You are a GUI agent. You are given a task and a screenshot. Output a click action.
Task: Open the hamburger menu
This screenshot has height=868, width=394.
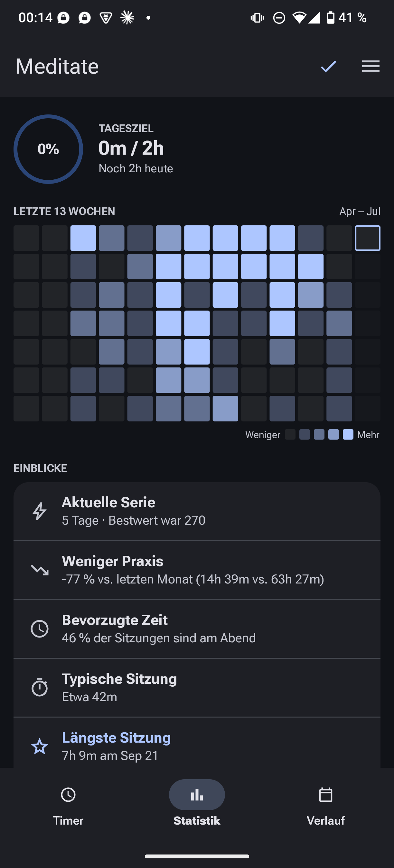pyautogui.click(x=371, y=66)
